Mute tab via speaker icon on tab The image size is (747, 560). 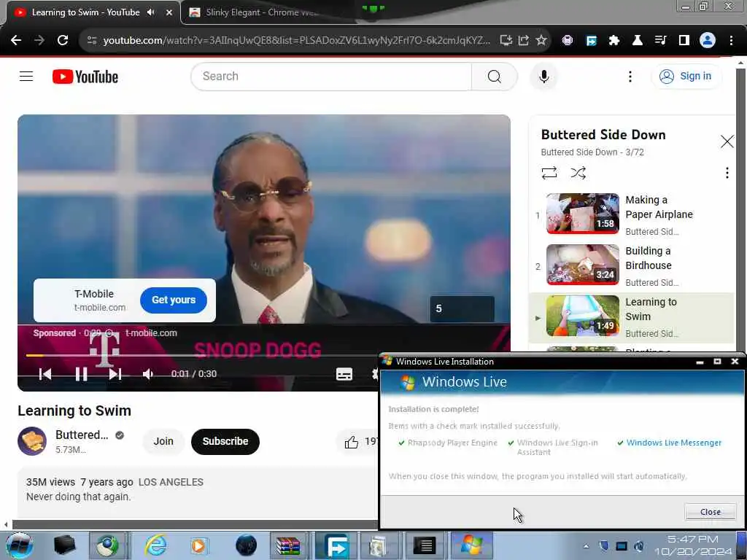pos(151,12)
